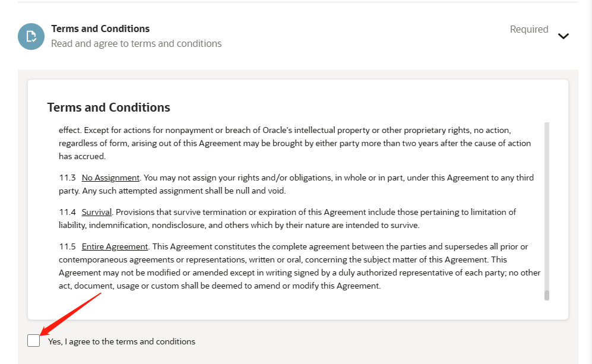Click the bold section title beside the icon
This screenshot has width=592, height=364.
click(x=100, y=29)
